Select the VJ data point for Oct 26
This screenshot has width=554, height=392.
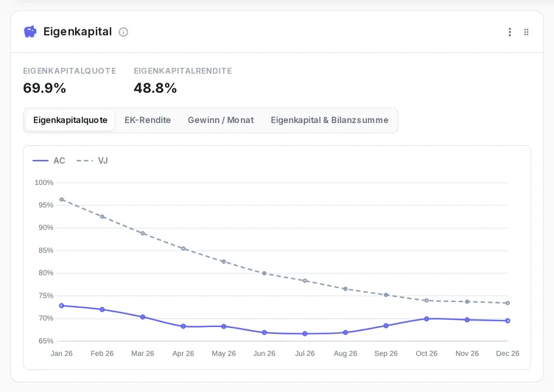click(x=427, y=301)
